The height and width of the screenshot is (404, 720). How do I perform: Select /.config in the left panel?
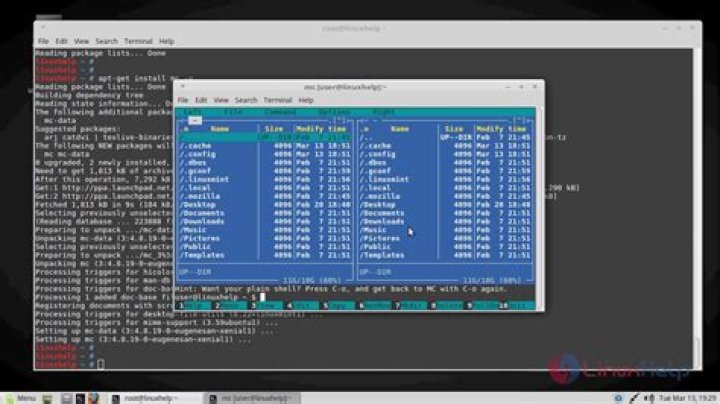264,154
